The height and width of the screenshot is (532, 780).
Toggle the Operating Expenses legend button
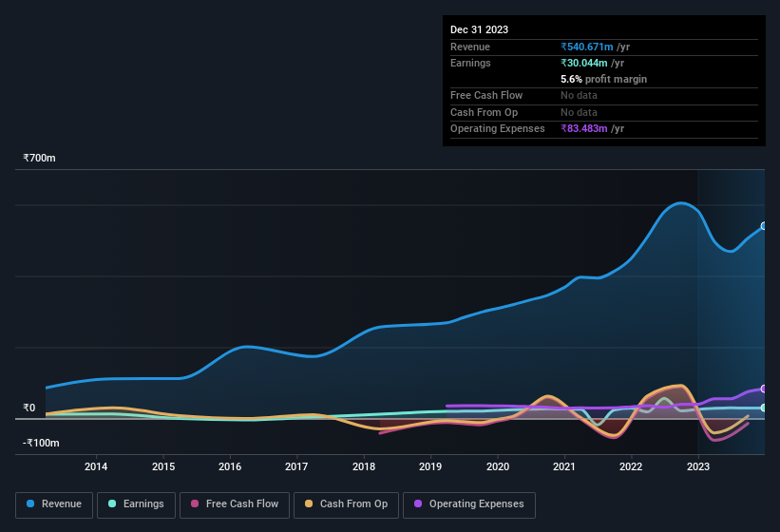coord(469,504)
